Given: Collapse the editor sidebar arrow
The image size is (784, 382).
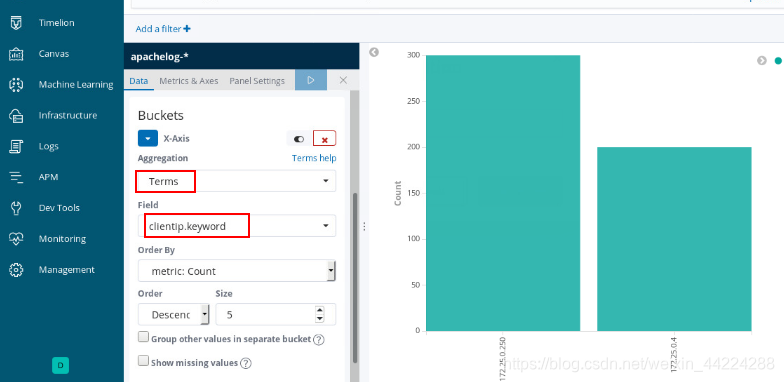Looking at the screenshot, I should (374, 52).
